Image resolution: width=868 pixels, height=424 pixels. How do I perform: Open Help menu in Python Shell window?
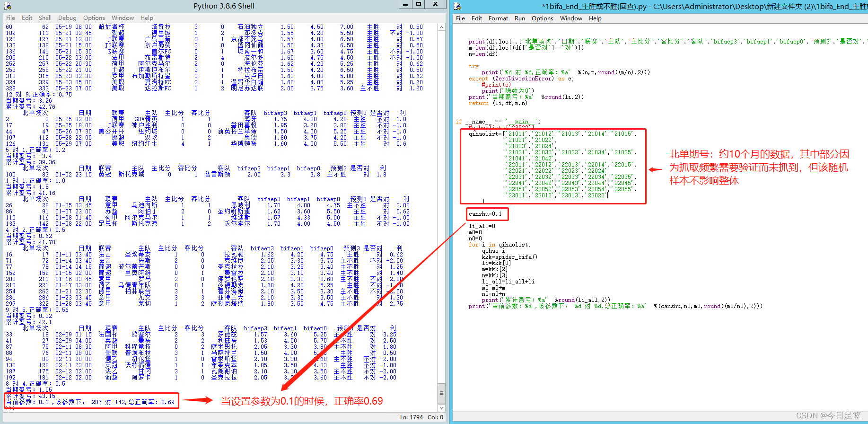pos(147,18)
